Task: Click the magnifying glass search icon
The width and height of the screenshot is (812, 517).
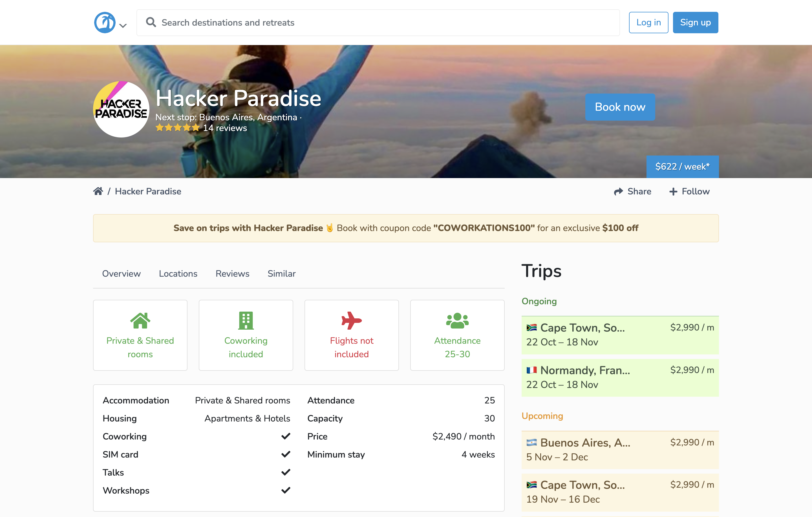Action: [151, 22]
